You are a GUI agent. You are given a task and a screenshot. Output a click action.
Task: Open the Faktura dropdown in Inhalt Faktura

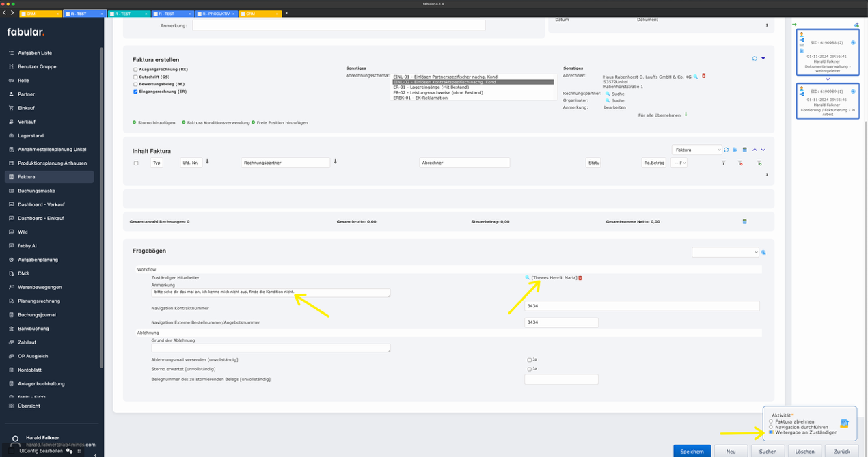coord(696,150)
